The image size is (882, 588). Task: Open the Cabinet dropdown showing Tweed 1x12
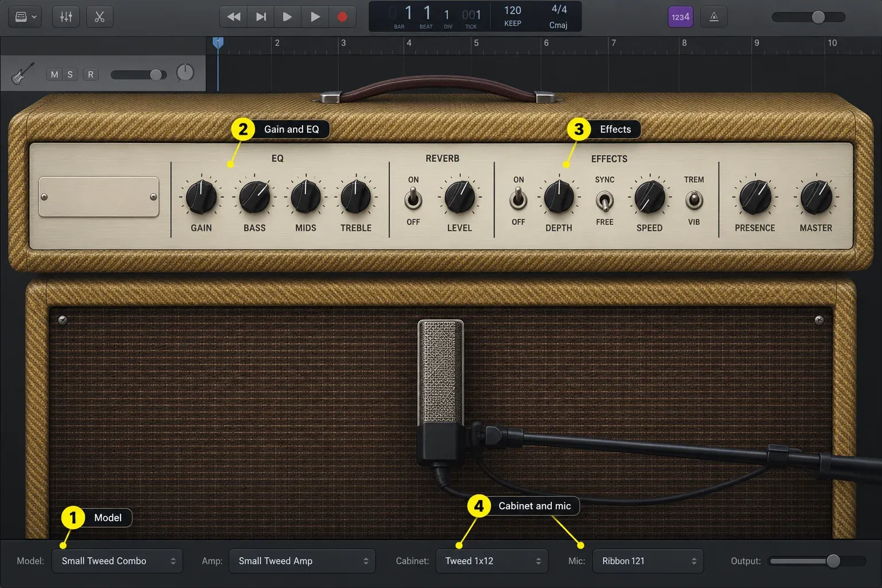coord(492,561)
